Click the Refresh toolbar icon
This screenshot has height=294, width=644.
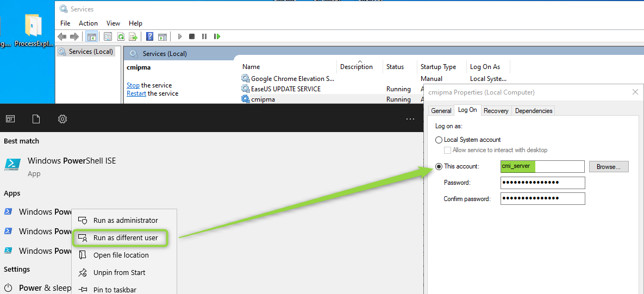(x=120, y=36)
